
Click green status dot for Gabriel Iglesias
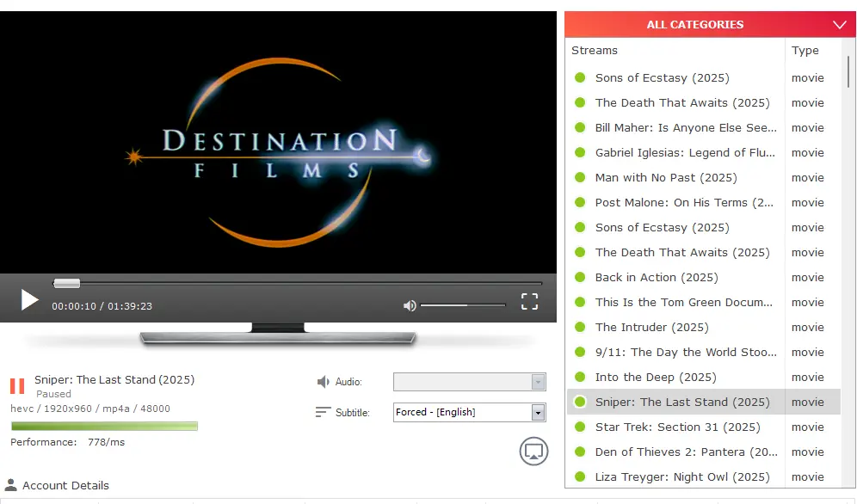click(580, 151)
